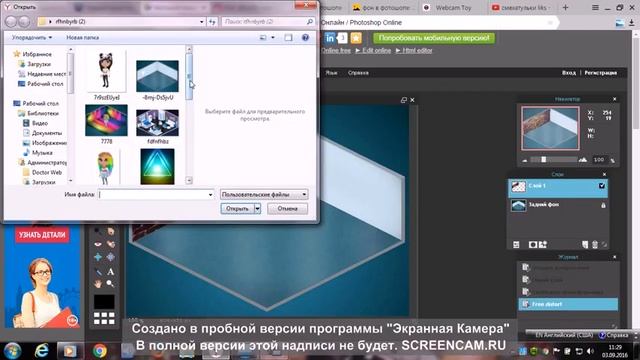
Task: Open the Упорядочить dropdown menu
Action: coord(32,38)
